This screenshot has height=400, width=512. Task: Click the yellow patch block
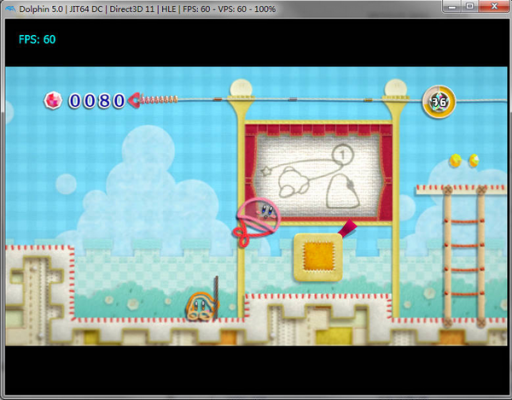pos(318,257)
